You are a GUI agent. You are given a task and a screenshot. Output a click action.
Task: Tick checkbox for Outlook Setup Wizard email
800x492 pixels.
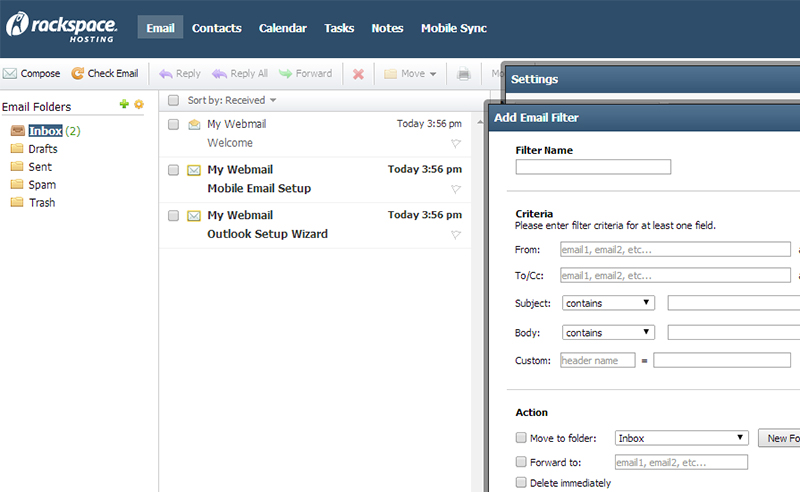[174, 215]
